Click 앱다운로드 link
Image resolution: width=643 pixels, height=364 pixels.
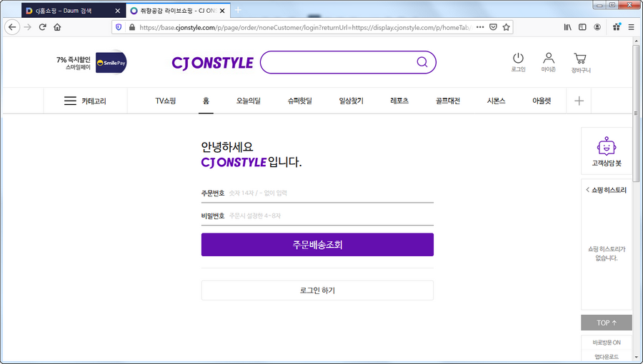607,356
